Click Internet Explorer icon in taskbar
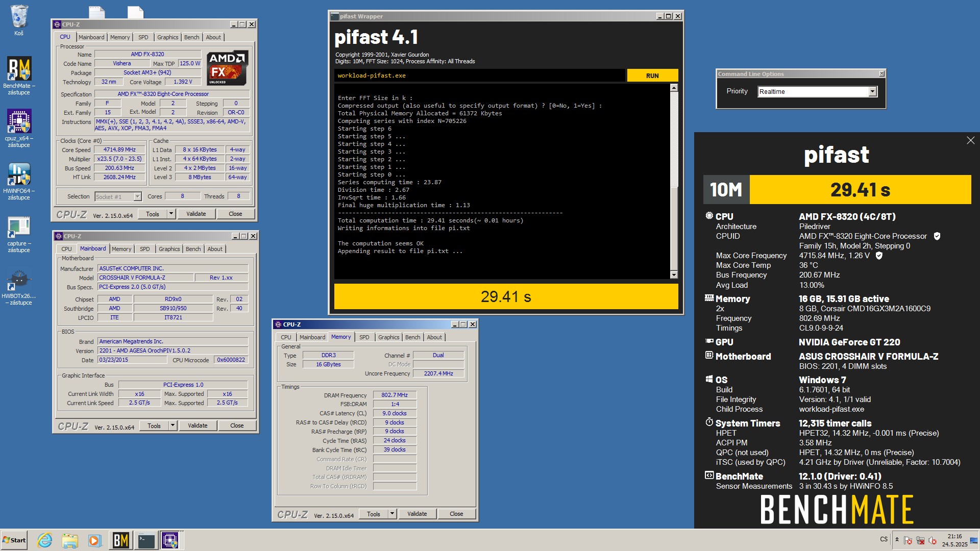 [x=45, y=540]
